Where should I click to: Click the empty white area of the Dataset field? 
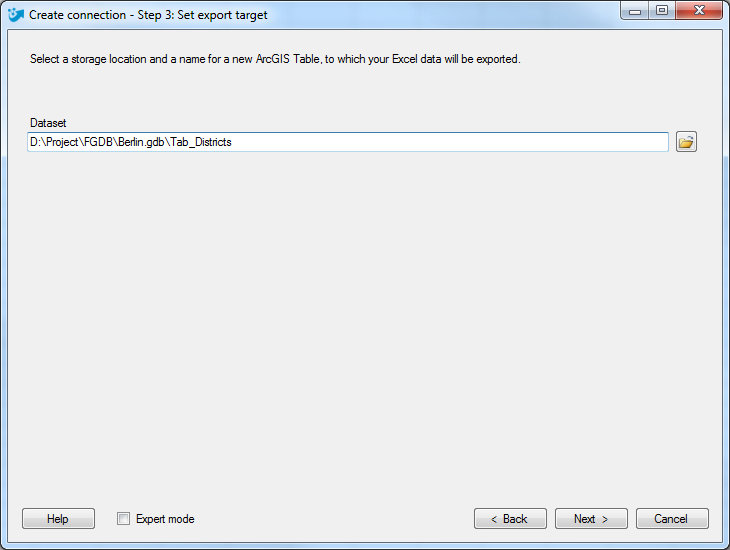pyautogui.click(x=449, y=142)
